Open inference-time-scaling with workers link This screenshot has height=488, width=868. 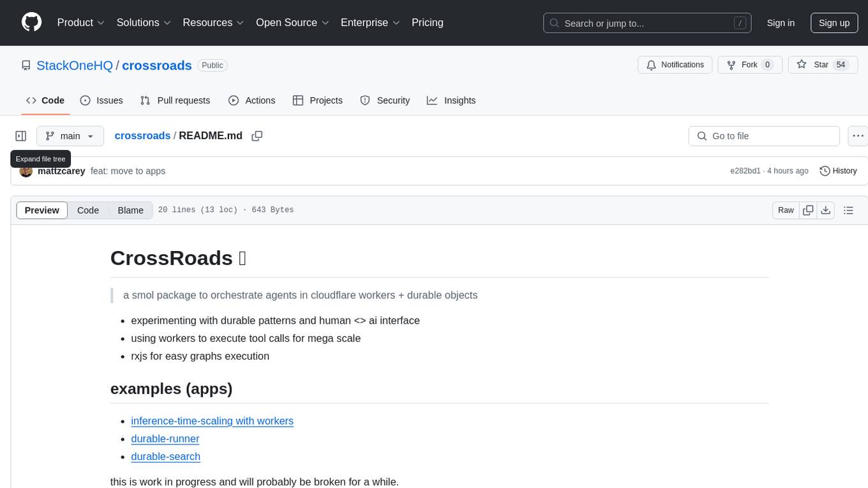pyautogui.click(x=212, y=421)
